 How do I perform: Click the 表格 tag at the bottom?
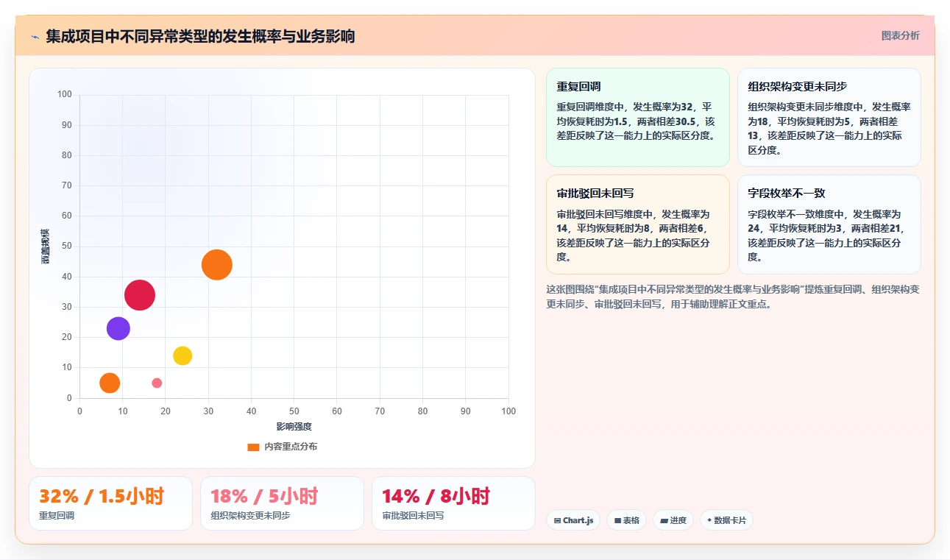click(626, 520)
